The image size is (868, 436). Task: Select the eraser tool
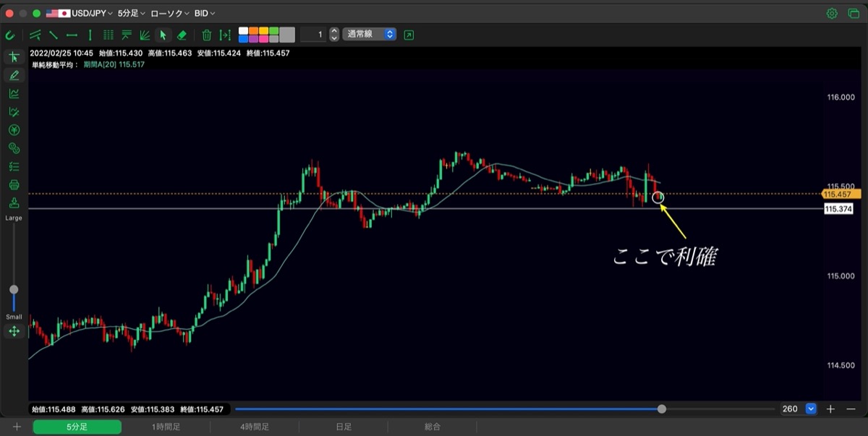tap(182, 35)
